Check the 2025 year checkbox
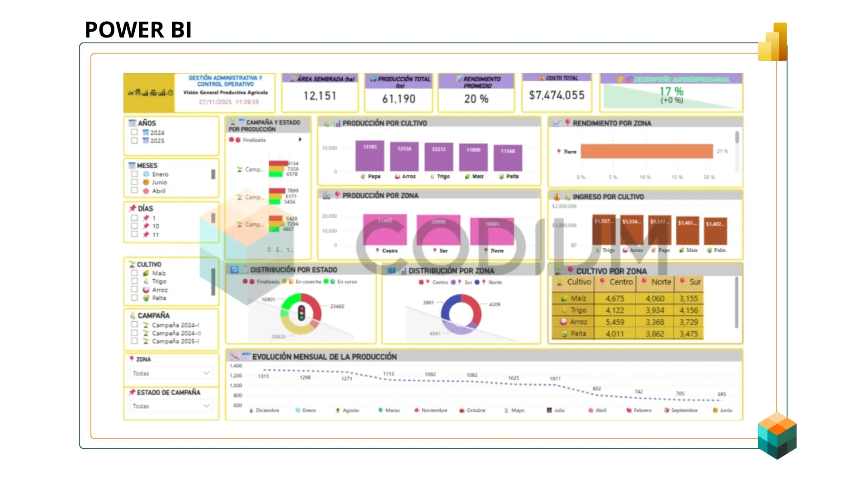This screenshot has width=868, height=488. [134, 141]
